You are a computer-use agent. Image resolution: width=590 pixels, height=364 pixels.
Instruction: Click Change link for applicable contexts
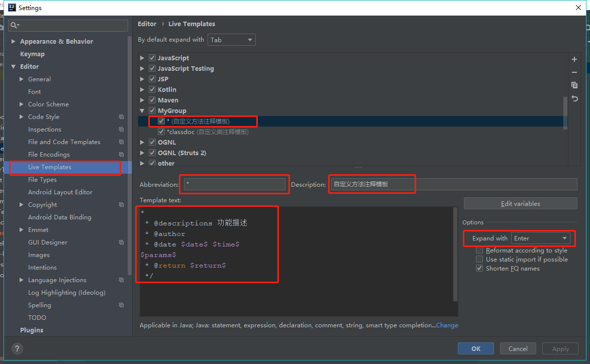tap(447, 325)
